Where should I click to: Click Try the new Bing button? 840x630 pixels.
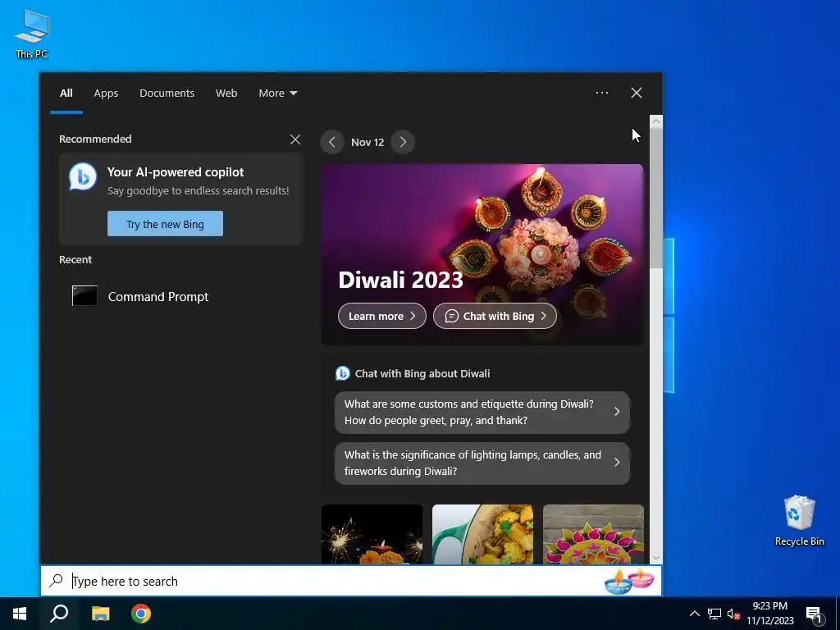[165, 223]
